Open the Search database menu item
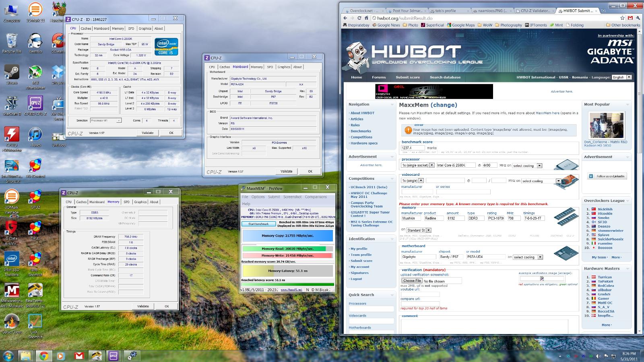 [x=445, y=77]
